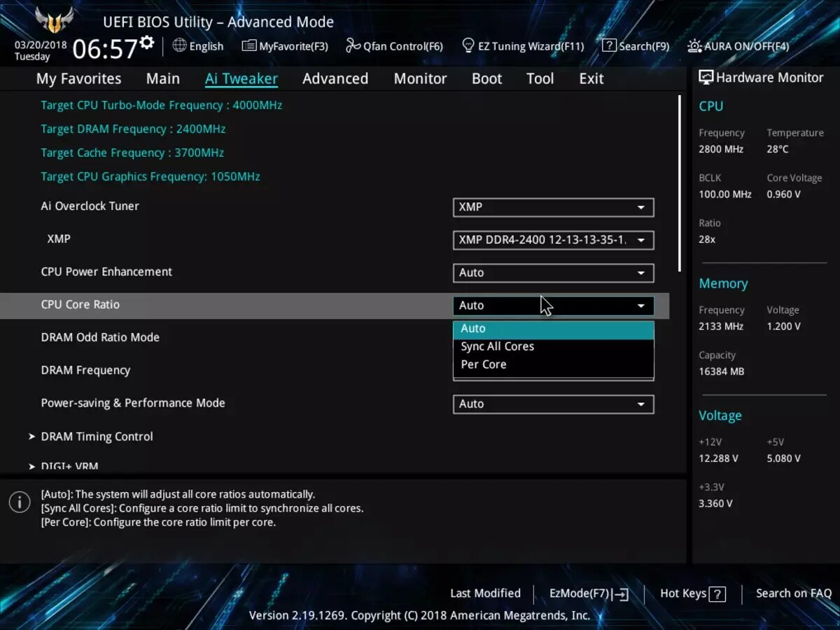
Task: Switch to EzMode(F7)
Action: coord(589,594)
